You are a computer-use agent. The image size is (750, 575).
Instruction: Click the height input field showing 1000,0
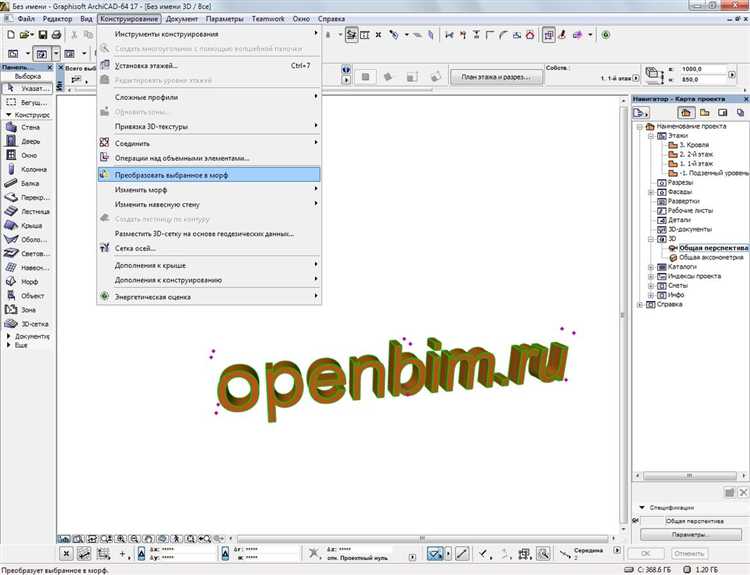(x=703, y=69)
